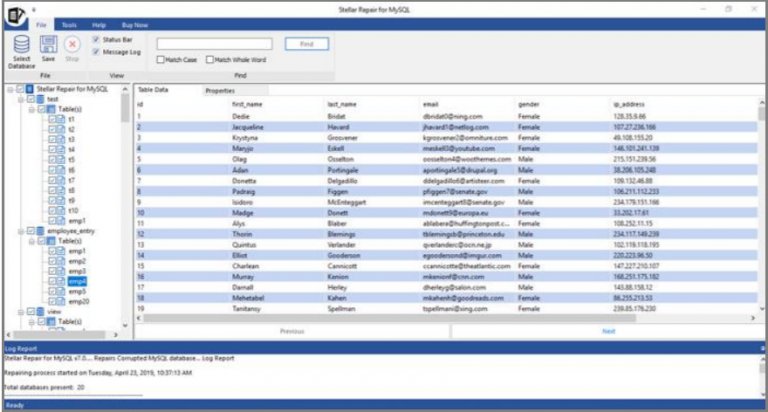768x412 pixels.
Task: Select row with first name Jacqueline
Action: [447, 127]
